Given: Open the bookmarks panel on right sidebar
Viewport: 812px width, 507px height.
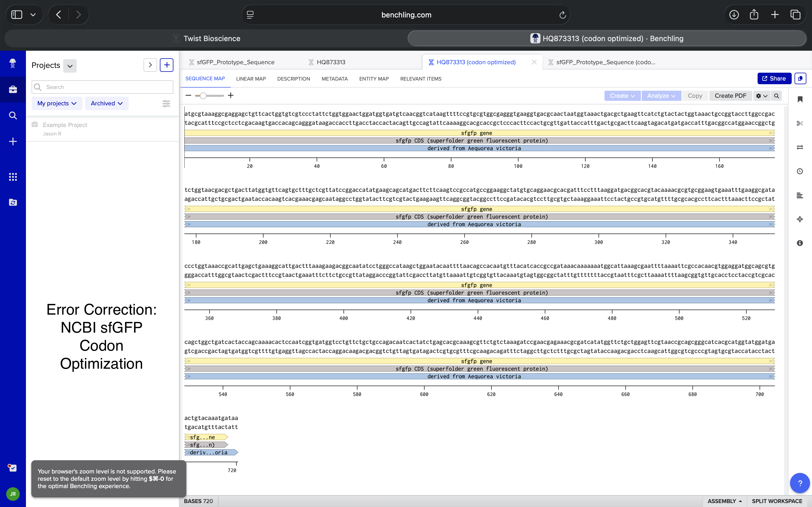Looking at the screenshot, I should click(800, 99).
